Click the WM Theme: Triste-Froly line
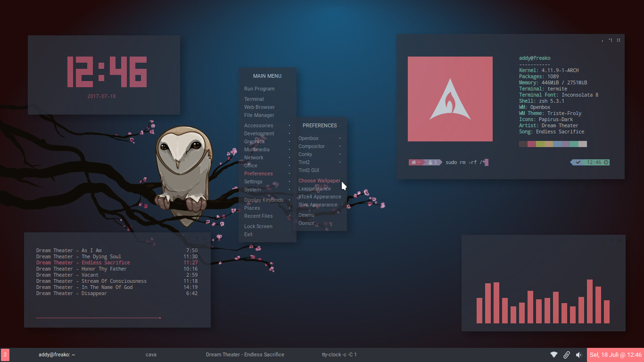This screenshot has width=644, height=362. 550,113
